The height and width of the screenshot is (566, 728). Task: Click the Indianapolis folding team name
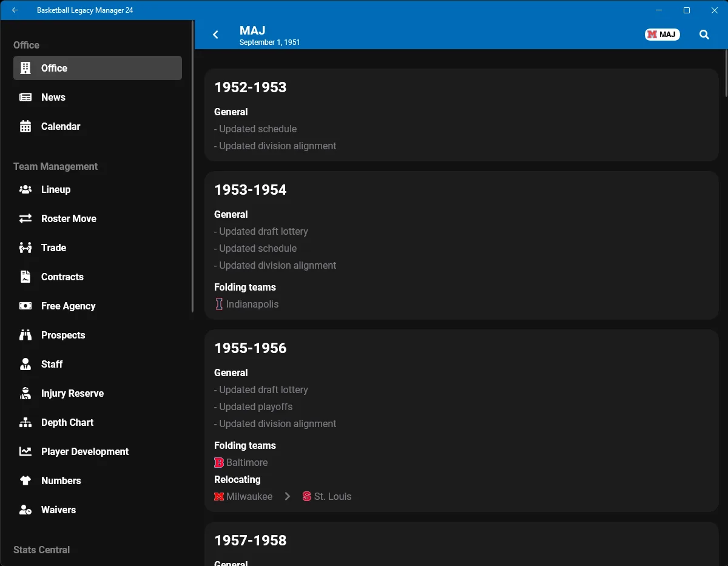pos(252,304)
